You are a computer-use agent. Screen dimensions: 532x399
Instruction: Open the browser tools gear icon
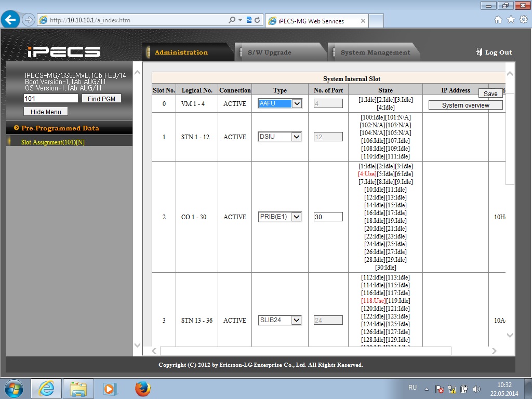[523, 20]
